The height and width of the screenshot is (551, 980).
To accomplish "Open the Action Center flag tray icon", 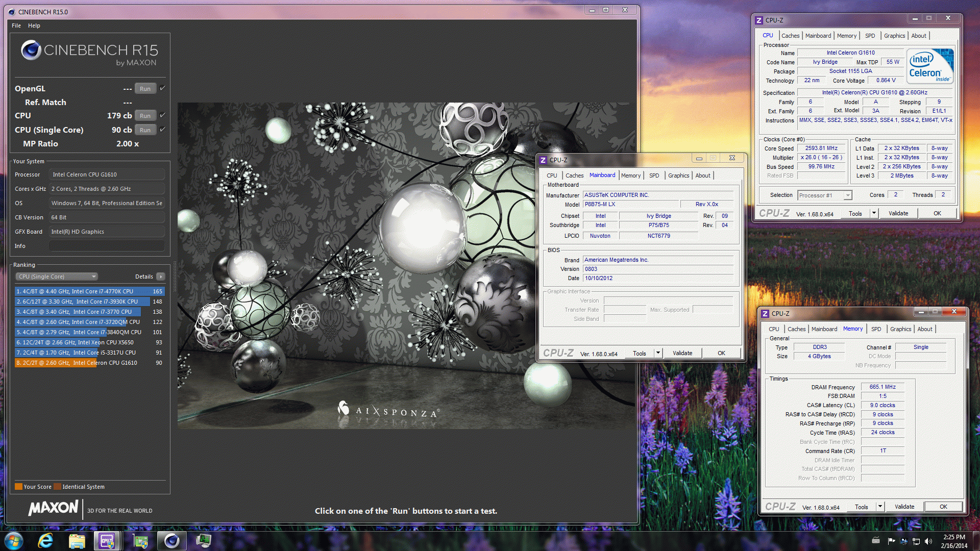I will pos(891,541).
